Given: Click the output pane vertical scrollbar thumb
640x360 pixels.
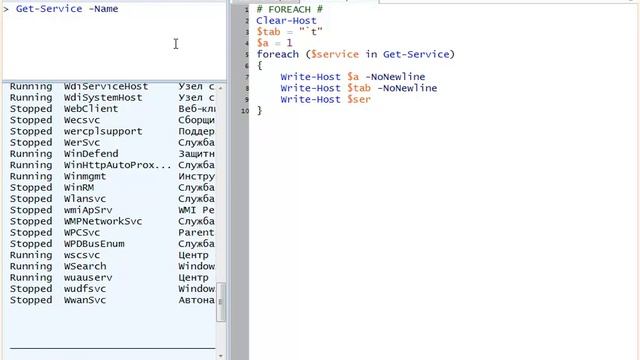Looking at the screenshot, I should [x=220, y=302].
